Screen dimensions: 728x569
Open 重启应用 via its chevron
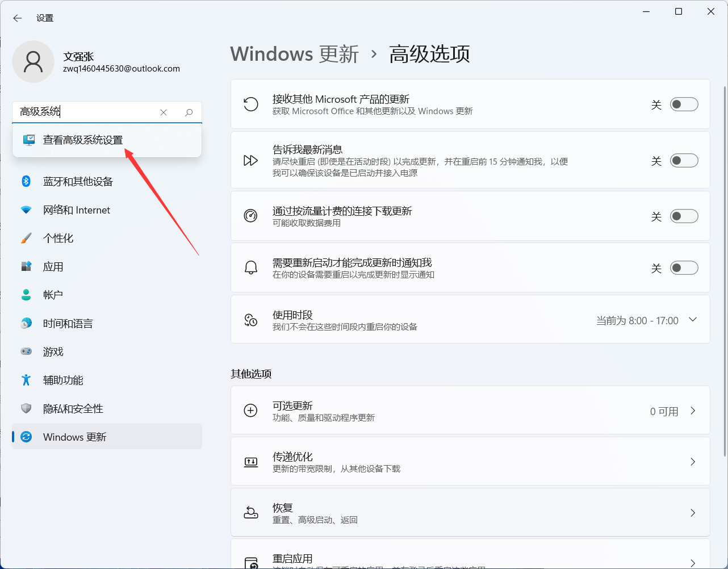(693, 563)
